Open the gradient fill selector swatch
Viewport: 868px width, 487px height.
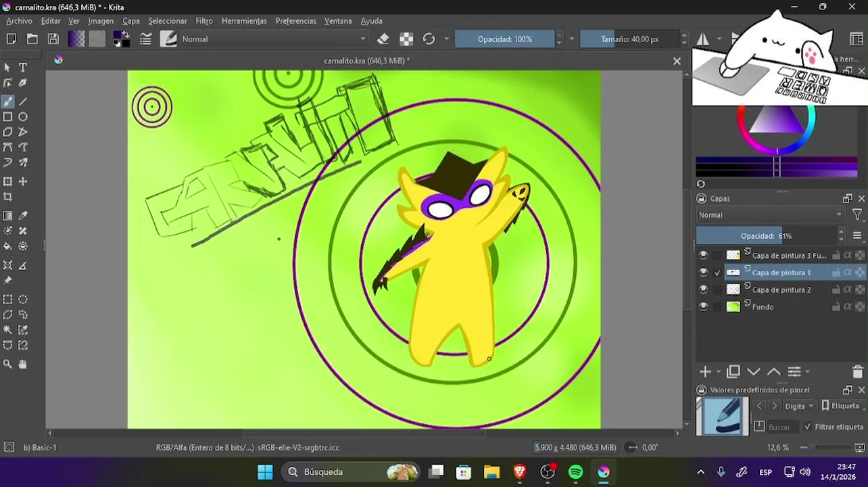click(76, 39)
